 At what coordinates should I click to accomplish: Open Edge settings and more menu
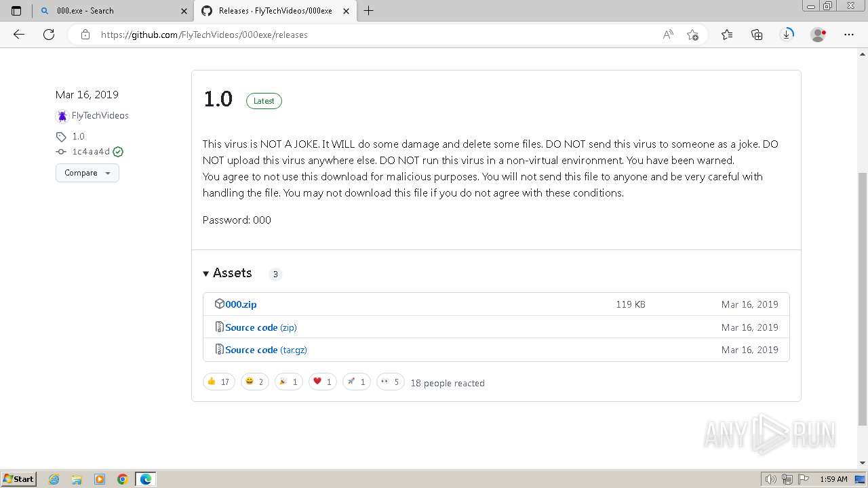click(849, 35)
